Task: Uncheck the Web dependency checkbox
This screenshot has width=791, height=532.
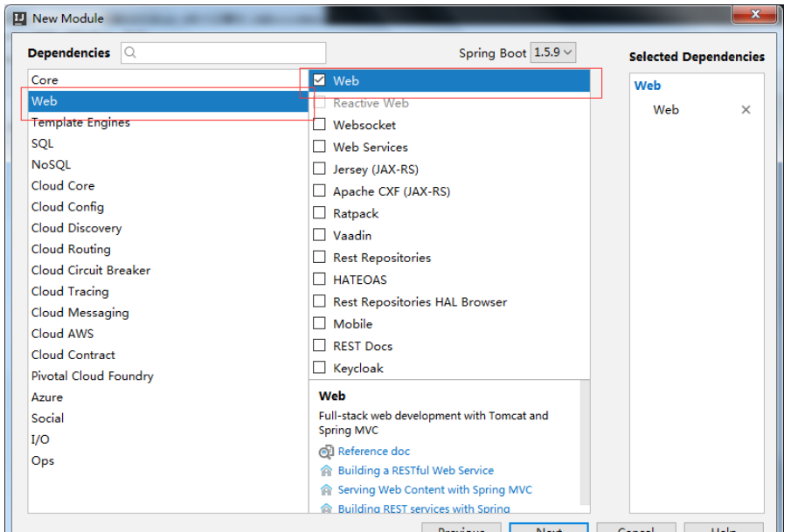Action: [x=319, y=80]
